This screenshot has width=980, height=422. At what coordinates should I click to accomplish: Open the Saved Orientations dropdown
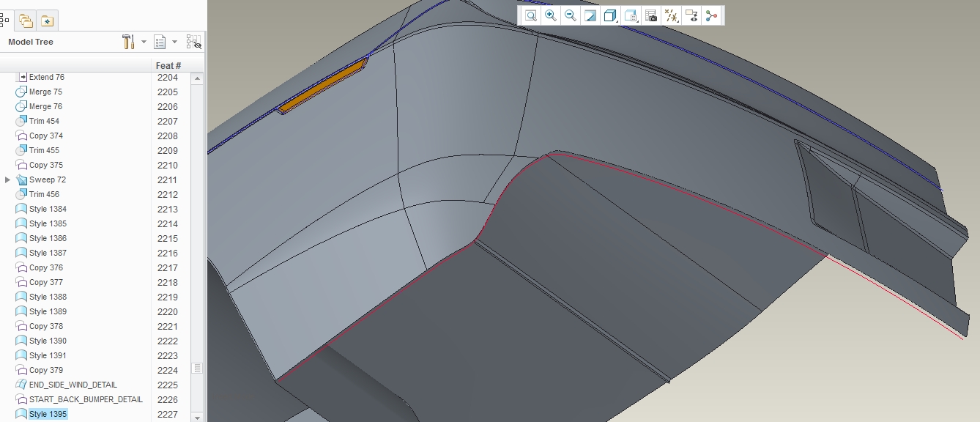point(631,15)
